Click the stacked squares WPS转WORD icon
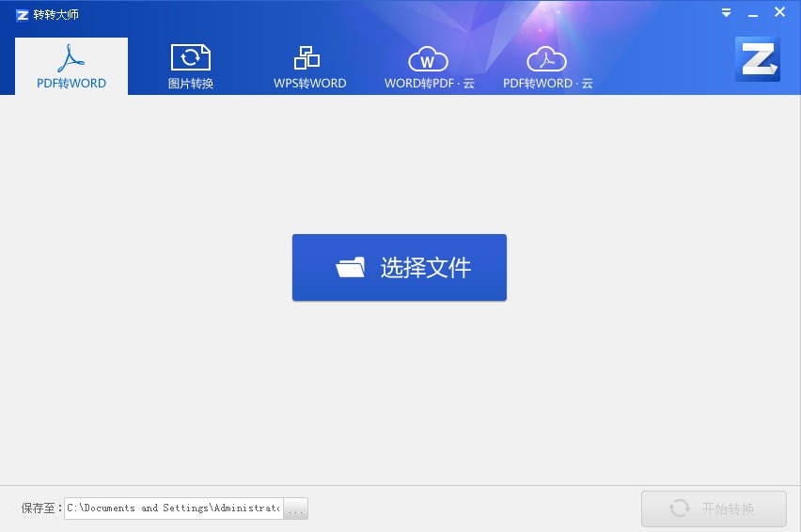The height and width of the screenshot is (532, 801). [307, 57]
